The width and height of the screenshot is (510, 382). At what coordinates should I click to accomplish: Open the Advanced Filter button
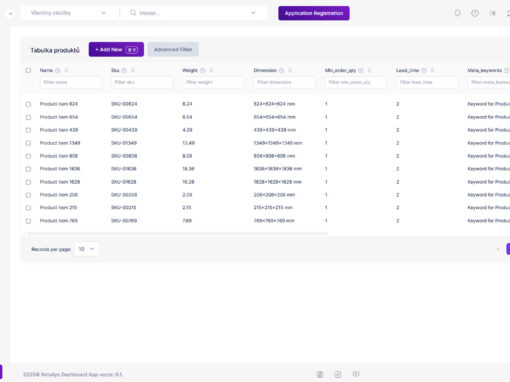pyautogui.click(x=173, y=49)
